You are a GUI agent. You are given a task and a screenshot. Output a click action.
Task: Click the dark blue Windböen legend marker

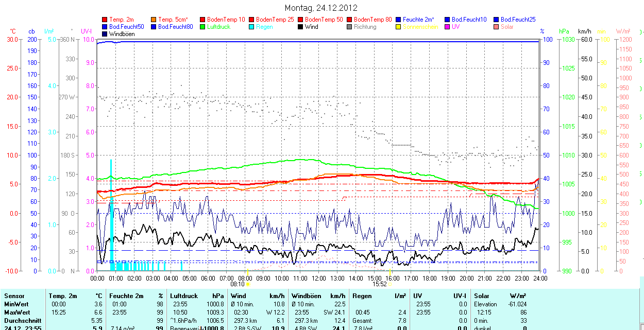(105, 34)
